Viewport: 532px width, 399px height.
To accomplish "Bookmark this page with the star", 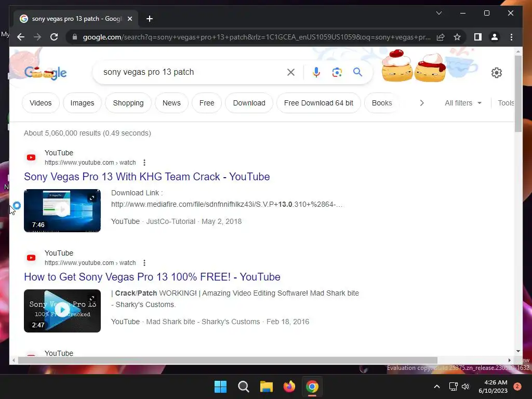I will (x=457, y=37).
